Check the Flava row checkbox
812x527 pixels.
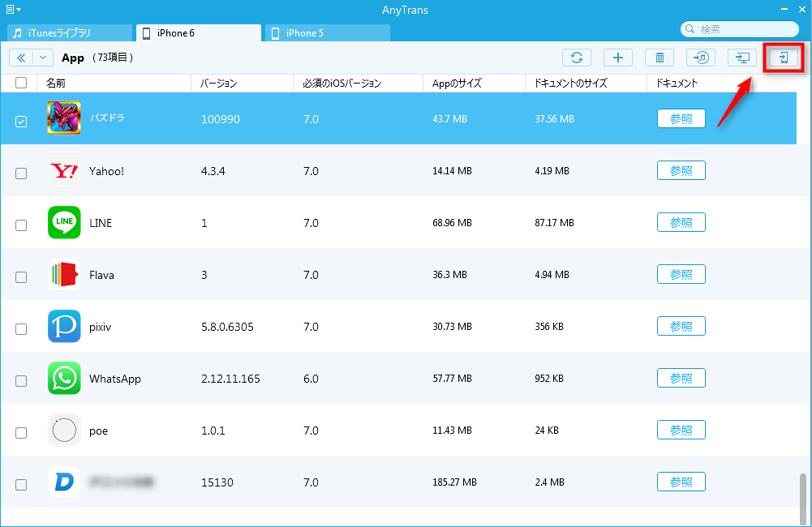(x=21, y=277)
